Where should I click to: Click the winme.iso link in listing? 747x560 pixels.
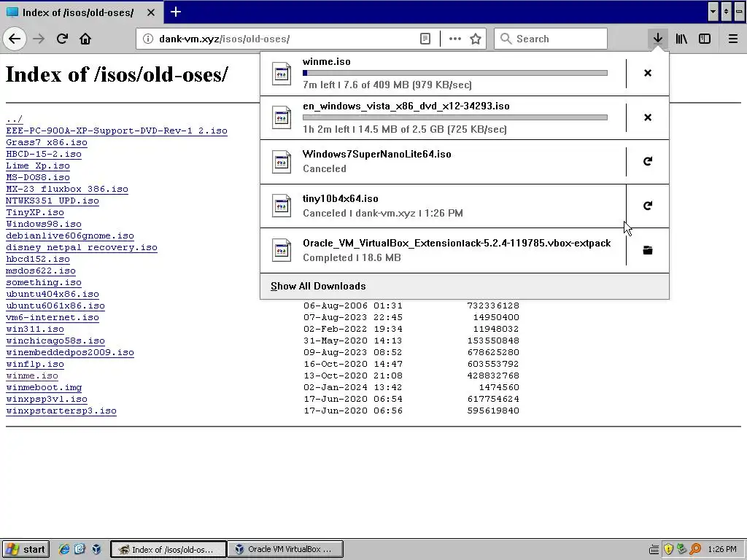[x=32, y=376]
